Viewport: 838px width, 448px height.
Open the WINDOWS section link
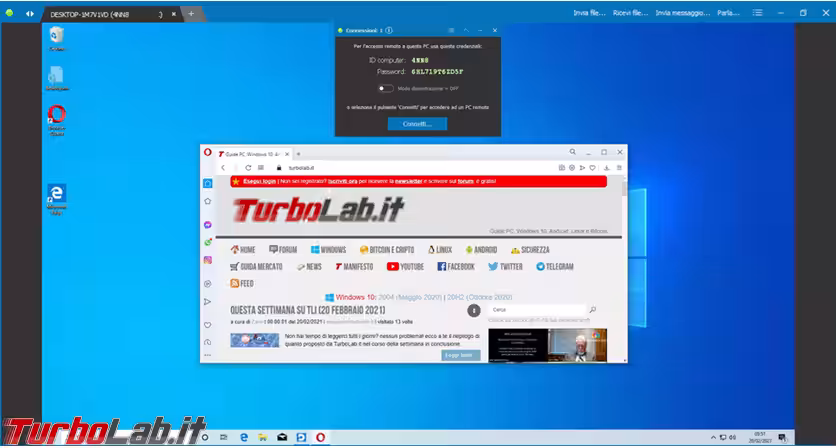[329, 250]
